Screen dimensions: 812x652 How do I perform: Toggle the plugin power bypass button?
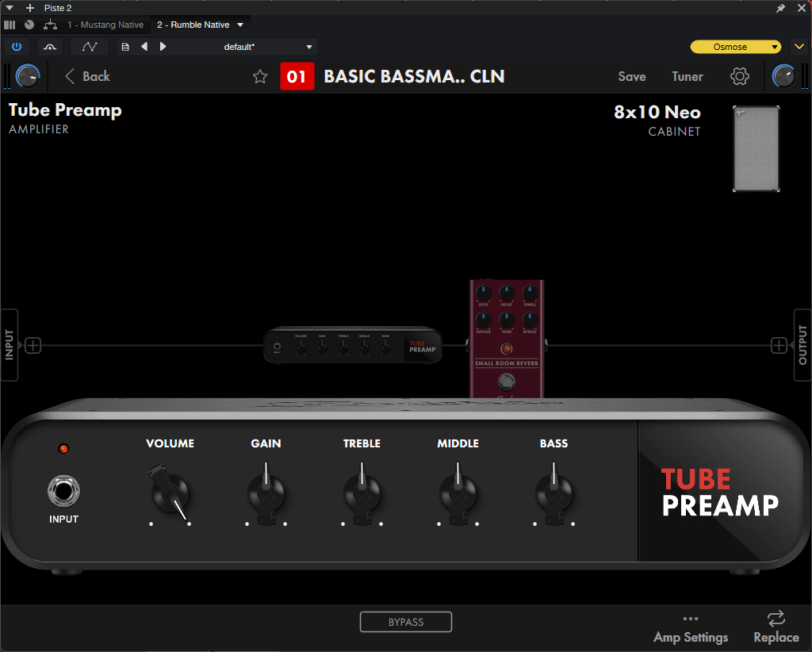tap(17, 46)
